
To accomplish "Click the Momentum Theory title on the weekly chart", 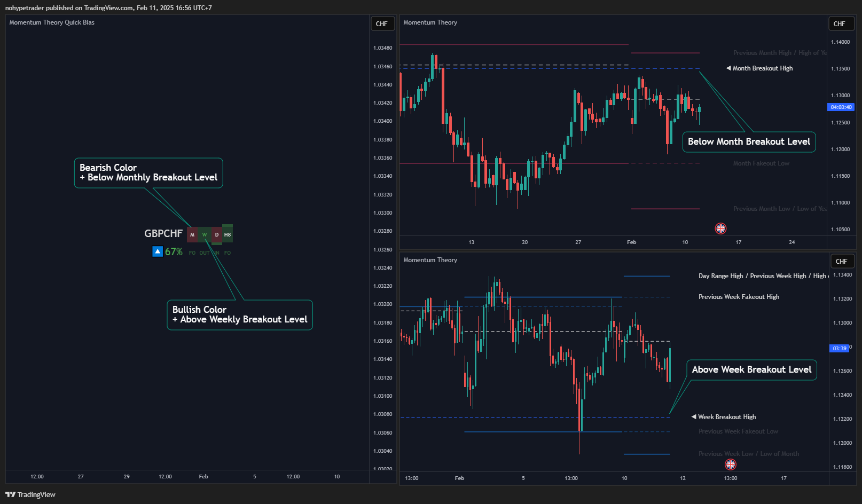I will point(430,260).
